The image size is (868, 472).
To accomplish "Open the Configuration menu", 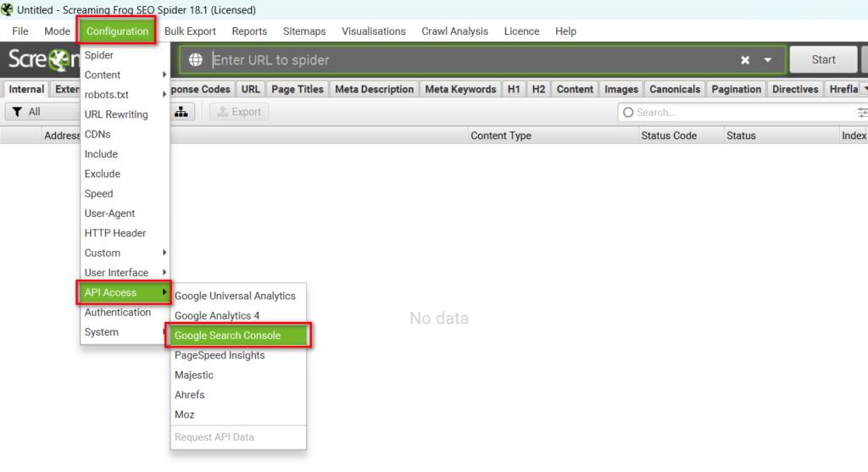I will 117,31.
